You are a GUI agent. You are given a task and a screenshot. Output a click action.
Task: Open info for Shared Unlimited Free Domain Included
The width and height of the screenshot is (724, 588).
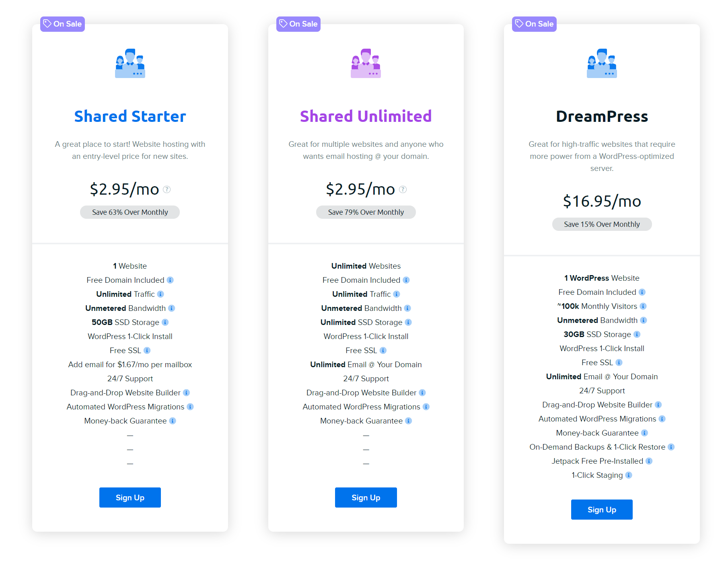click(x=406, y=280)
